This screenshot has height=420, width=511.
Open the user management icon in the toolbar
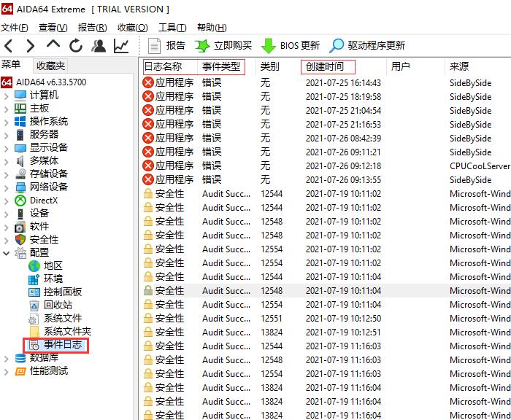pos(99,46)
